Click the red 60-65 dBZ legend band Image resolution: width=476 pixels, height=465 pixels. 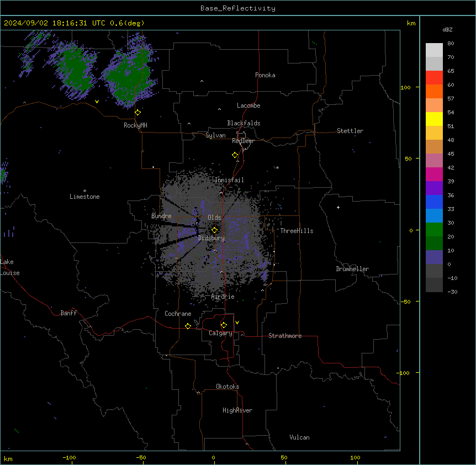434,78
